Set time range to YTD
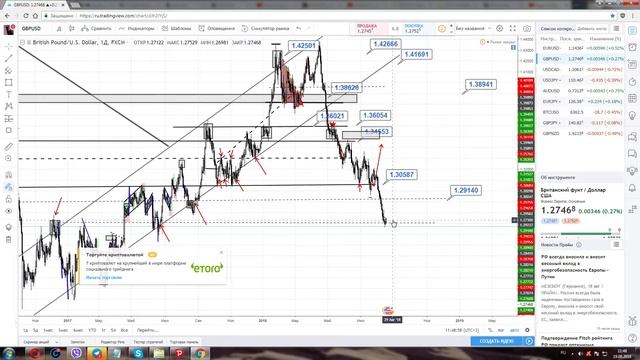The image size is (640, 360). (x=92, y=330)
